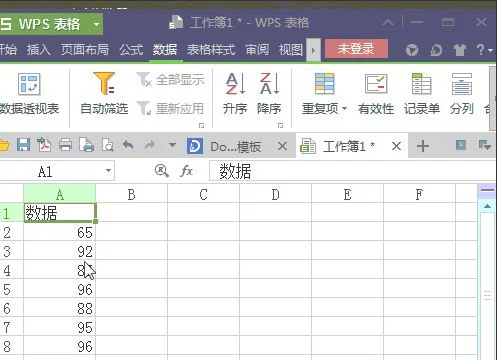
Task: Click the split box above the scrollbar
Action: click(487, 190)
